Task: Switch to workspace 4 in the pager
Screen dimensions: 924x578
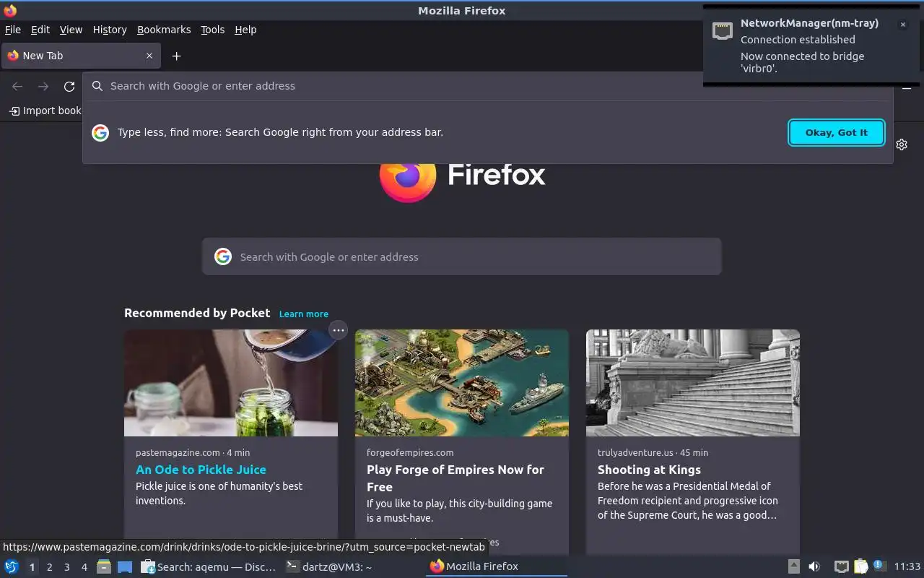Action: (x=84, y=567)
